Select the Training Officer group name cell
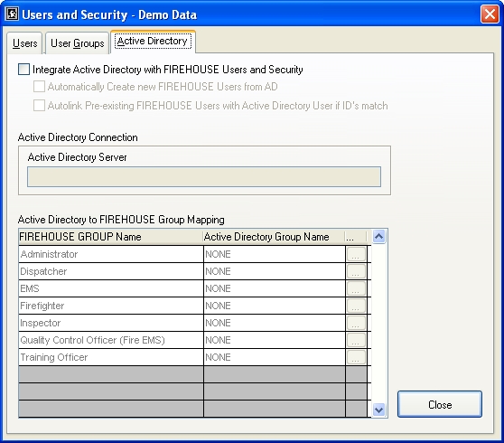 coord(111,357)
